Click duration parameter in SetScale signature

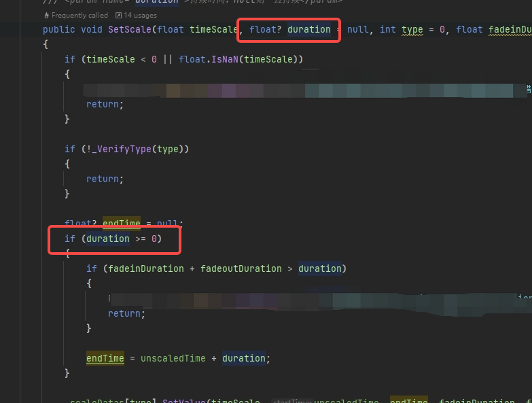[x=309, y=29]
